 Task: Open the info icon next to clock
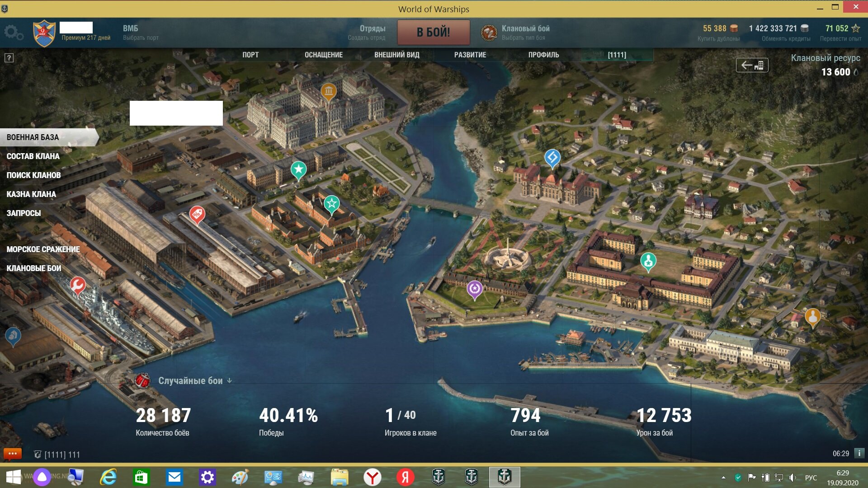point(859,453)
